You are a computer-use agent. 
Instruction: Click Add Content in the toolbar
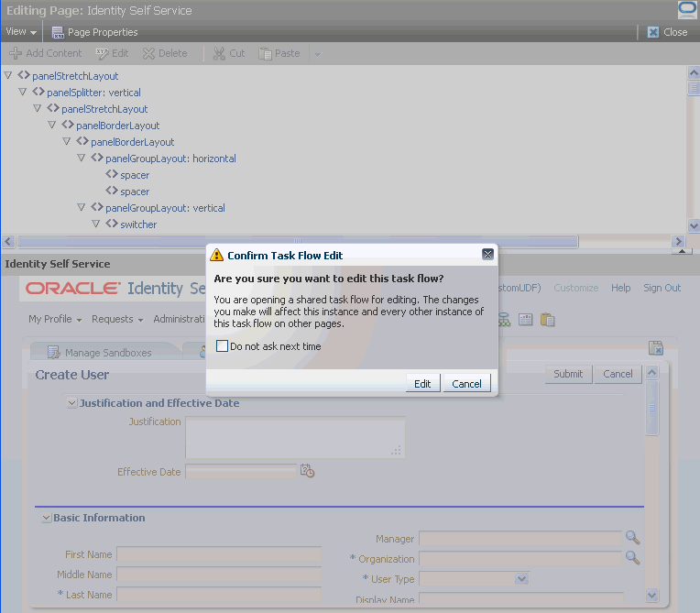click(x=46, y=53)
